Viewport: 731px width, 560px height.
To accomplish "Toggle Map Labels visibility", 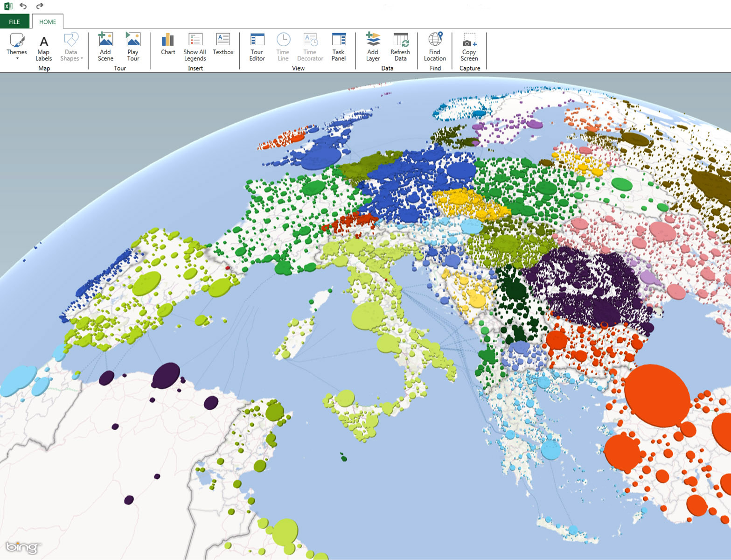I will pos(43,47).
